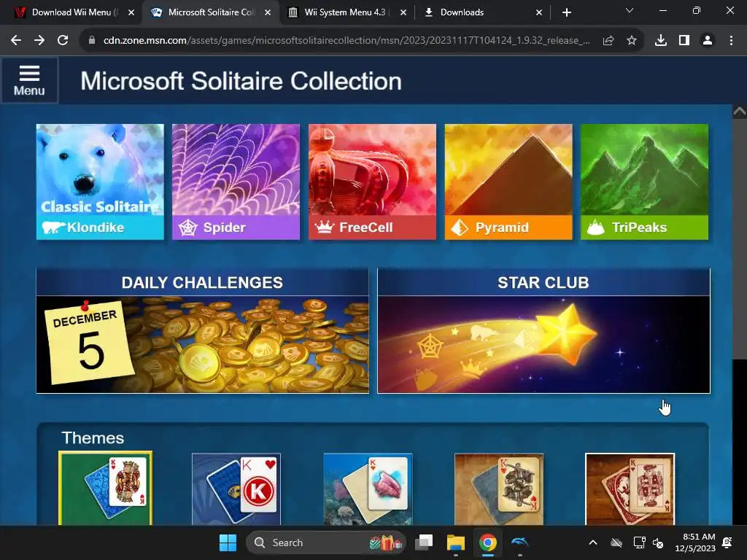Open Task View on taskbar

(x=424, y=542)
